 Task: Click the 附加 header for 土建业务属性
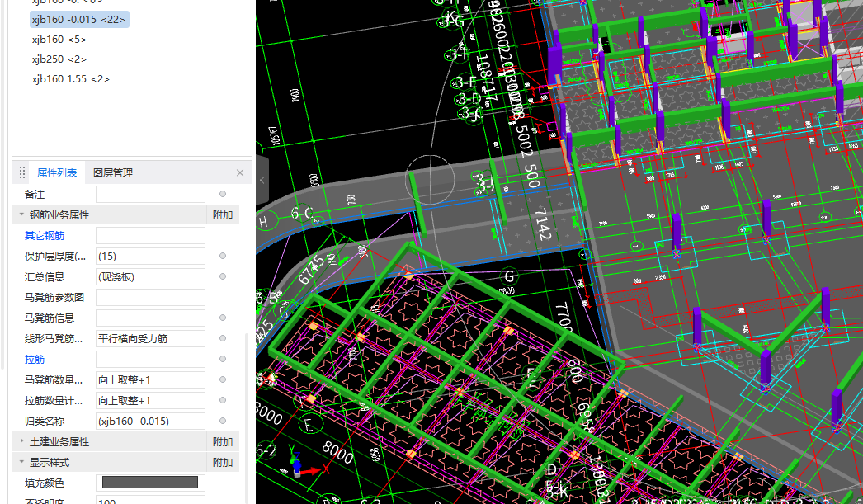coord(223,442)
